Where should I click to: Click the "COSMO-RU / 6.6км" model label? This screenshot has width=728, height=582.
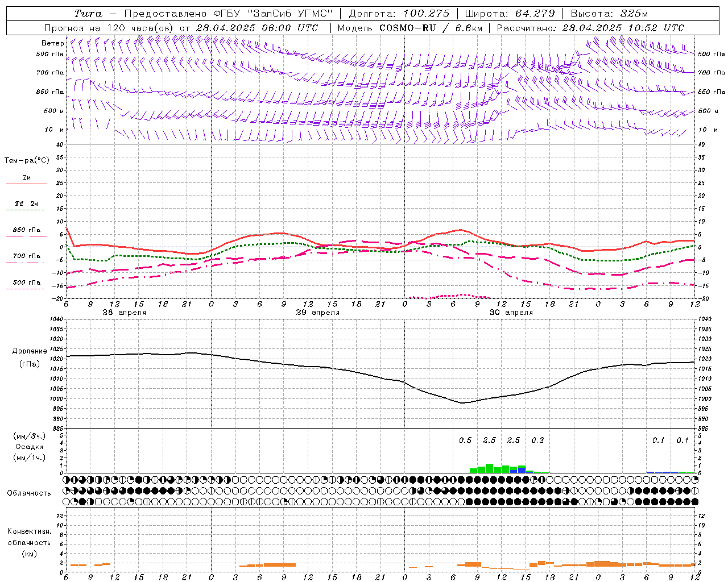click(x=431, y=28)
